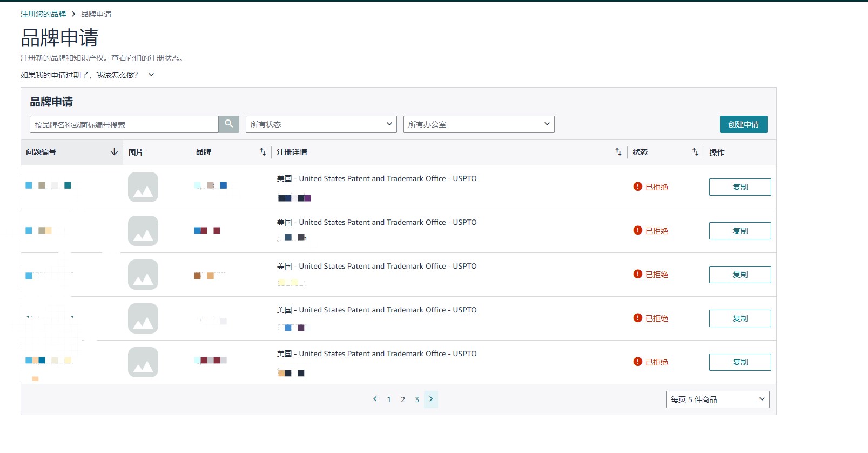Click the 创建申请 button

743,124
